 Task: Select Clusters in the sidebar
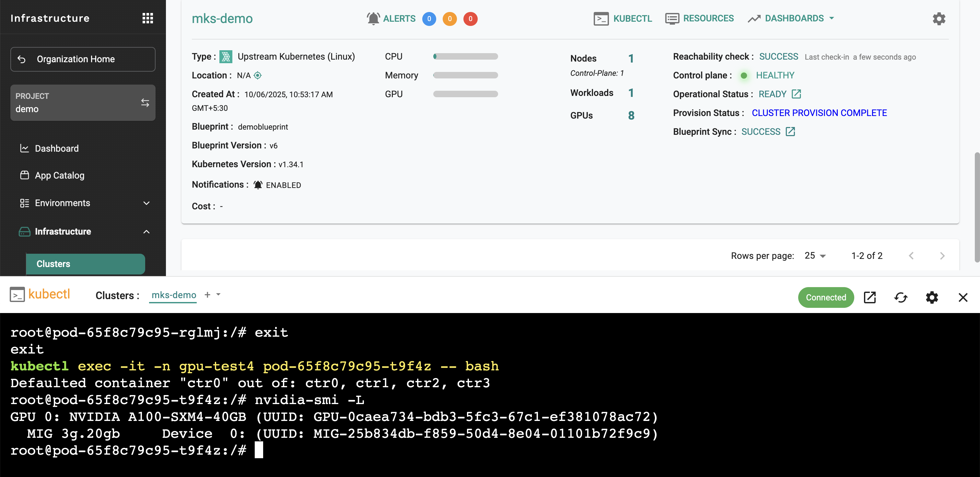[85, 263]
